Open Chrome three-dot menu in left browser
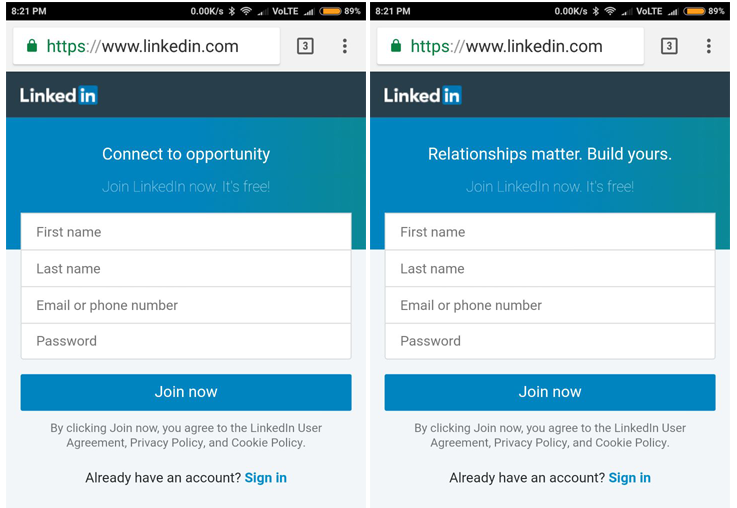Image resolution: width=737 pixels, height=508 pixels. 345,46
